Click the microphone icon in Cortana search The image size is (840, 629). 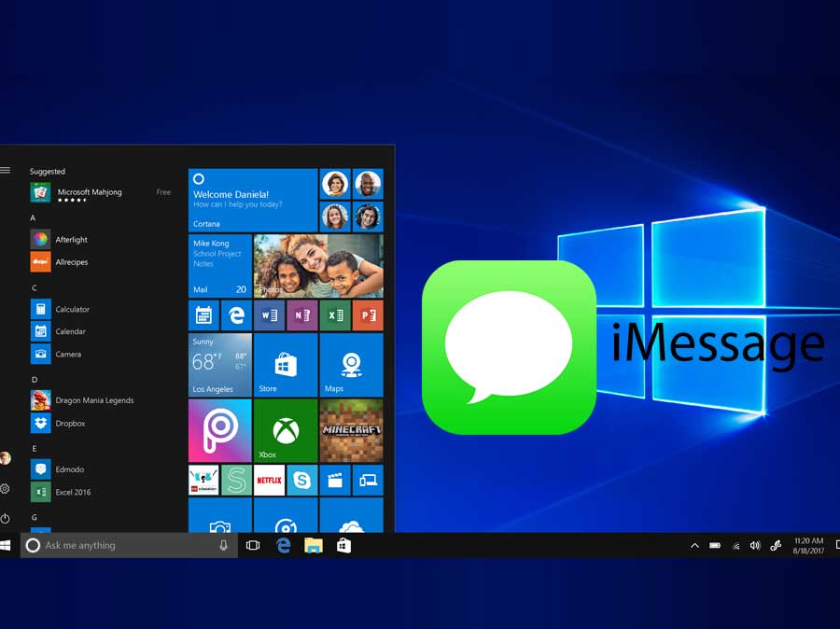(223, 545)
